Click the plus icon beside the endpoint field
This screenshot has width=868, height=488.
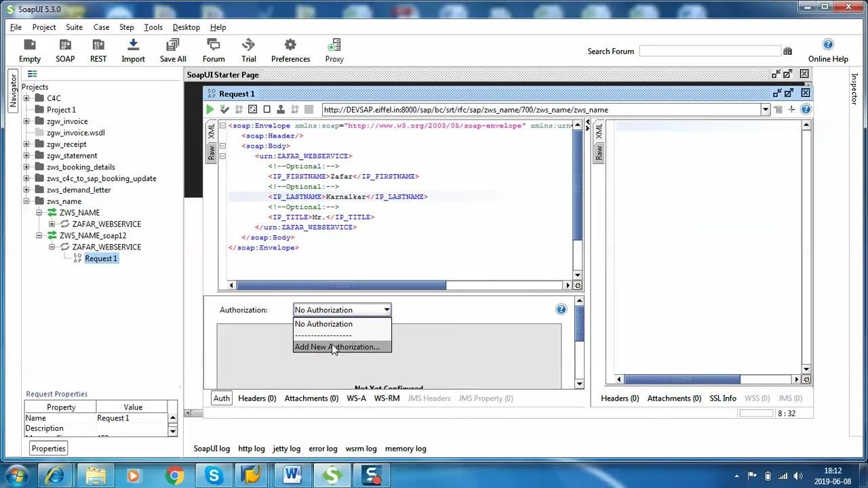[x=791, y=109]
